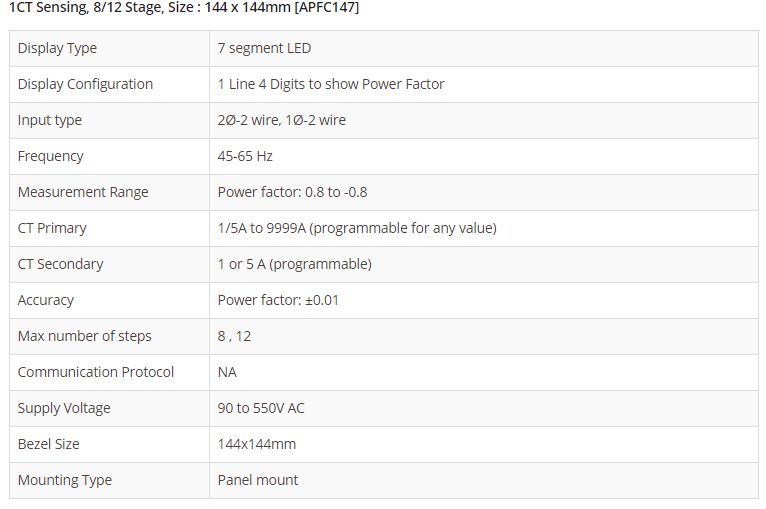This screenshot has width=766, height=509.
Task: Select the Panel mount value cell
Action: click(x=258, y=480)
